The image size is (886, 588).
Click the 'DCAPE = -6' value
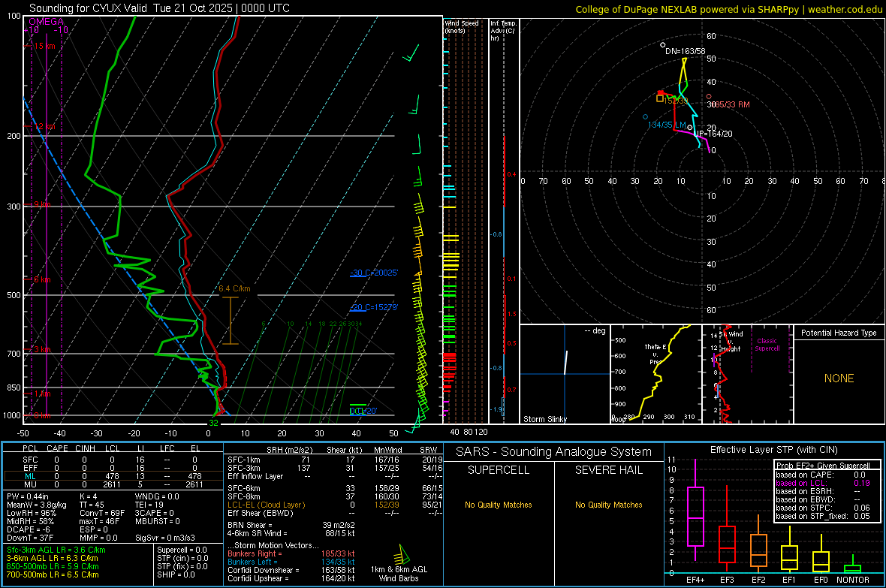(29, 529)
